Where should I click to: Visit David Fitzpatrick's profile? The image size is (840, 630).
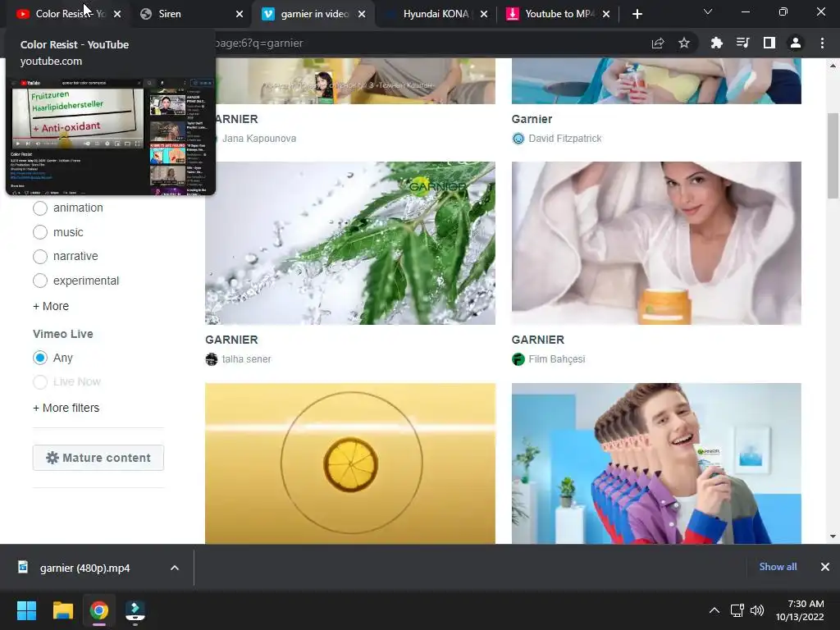[565, 139]
